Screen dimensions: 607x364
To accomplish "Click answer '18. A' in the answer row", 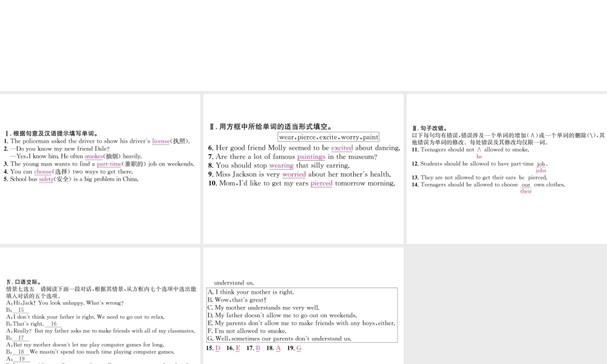I will (274, 348).
